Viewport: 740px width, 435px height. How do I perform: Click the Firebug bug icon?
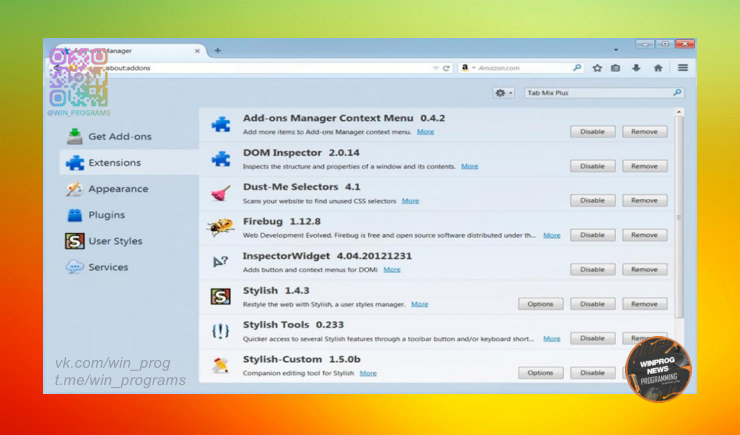220,227
